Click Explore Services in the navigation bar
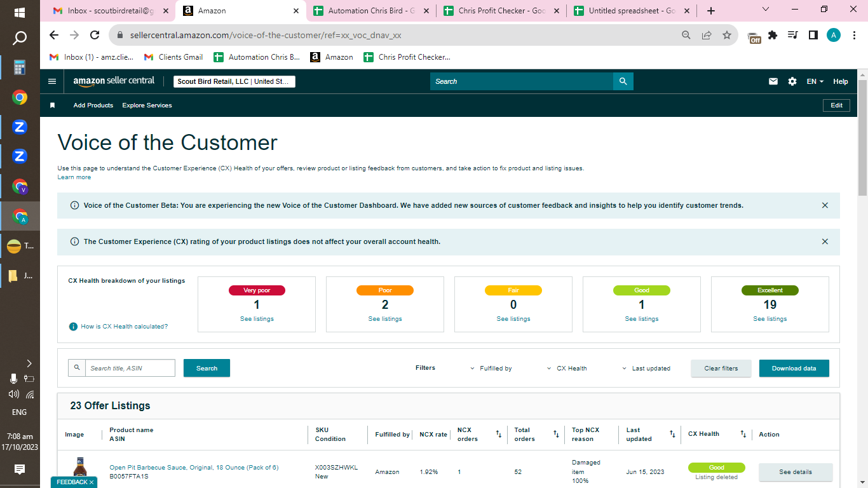868x488 pixels. [147, 105]
